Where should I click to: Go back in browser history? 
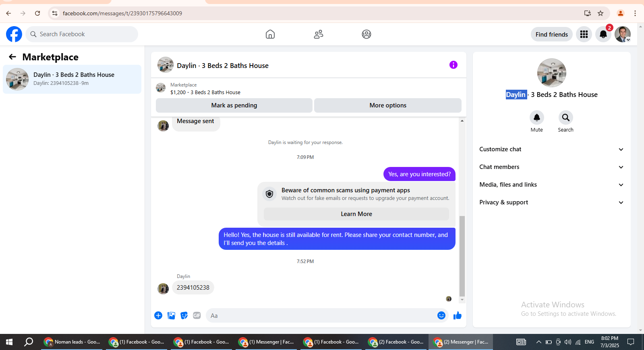[8, 13]
